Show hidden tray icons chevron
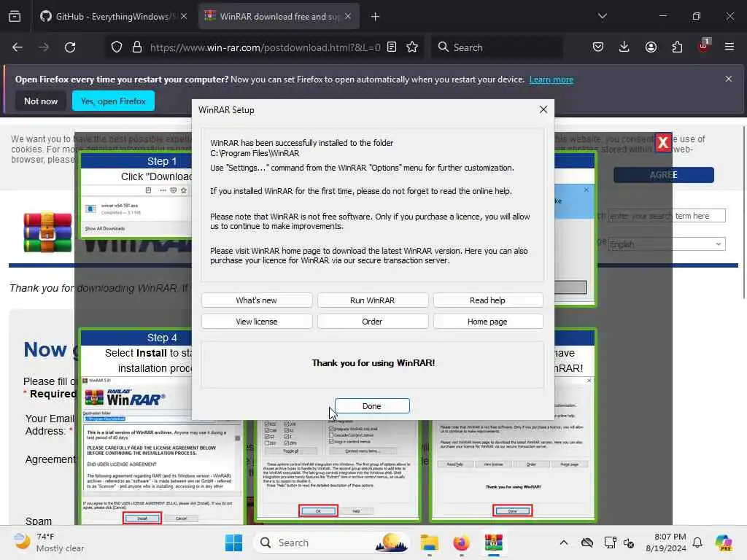This screenshot has width=747, height=560. 564,542
